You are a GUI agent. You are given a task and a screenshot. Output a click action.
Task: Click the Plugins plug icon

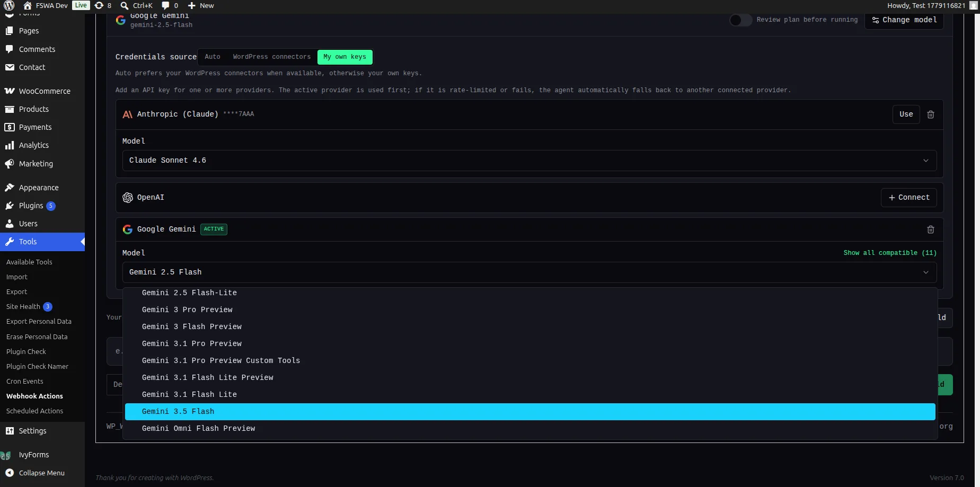coord(10,206)
